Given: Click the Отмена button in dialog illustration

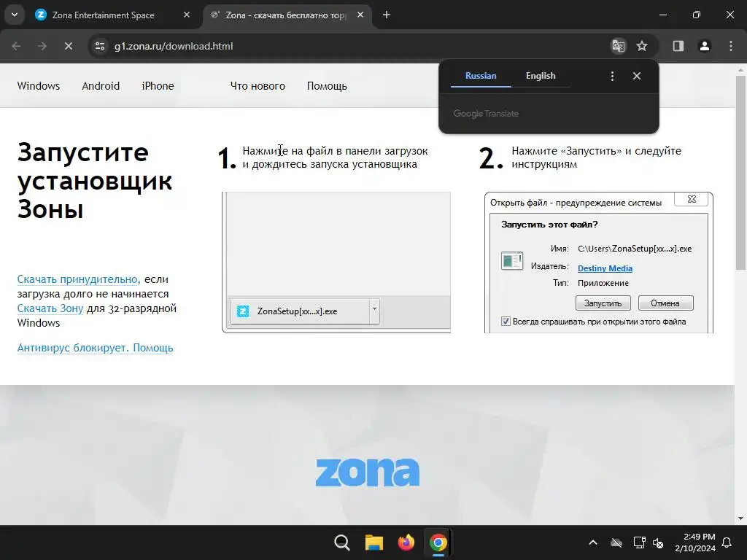Looking at the screenshot, I should coord(665,303).
